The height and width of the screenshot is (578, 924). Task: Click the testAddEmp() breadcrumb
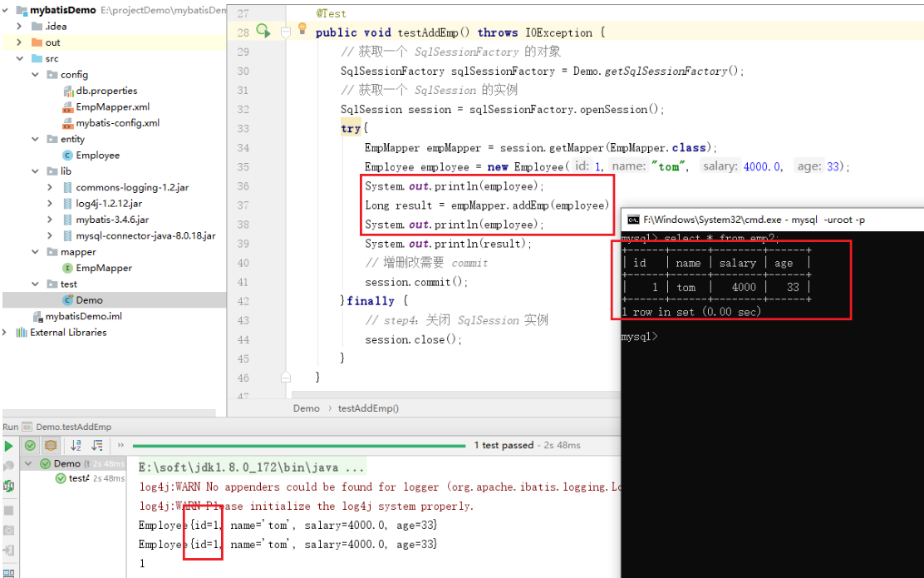click(368, 408)
